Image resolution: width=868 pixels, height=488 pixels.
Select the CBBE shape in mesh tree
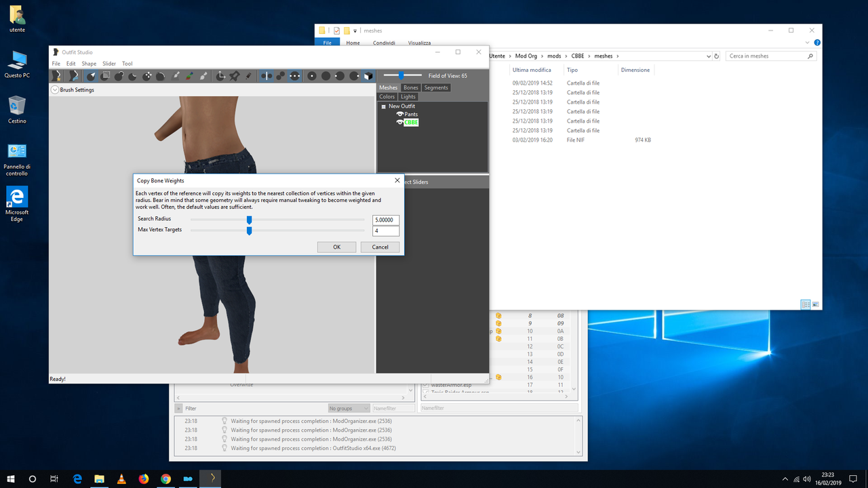tap(411, 122)
